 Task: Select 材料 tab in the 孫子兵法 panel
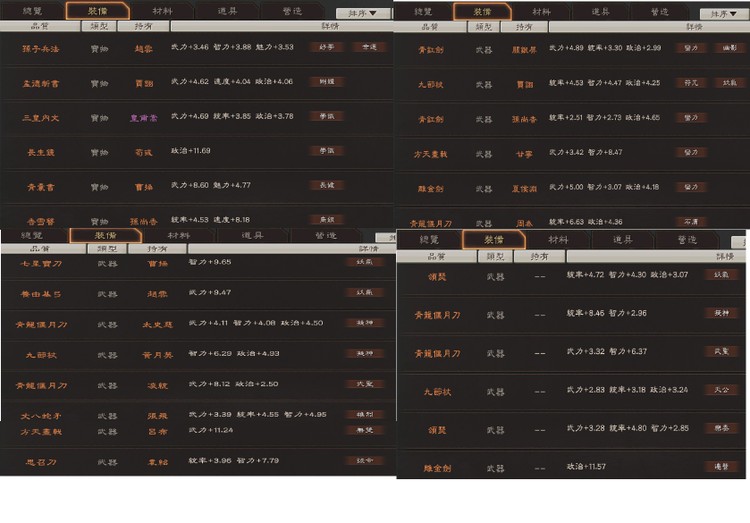pyautogui.click(x=162, y=11)
